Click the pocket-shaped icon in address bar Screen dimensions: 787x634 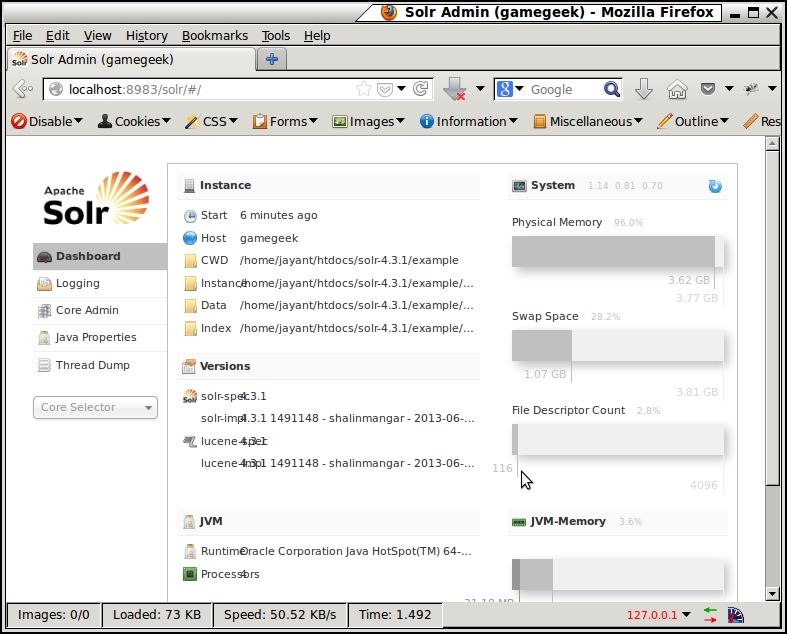pyautogui.click(x=384, y=89)
